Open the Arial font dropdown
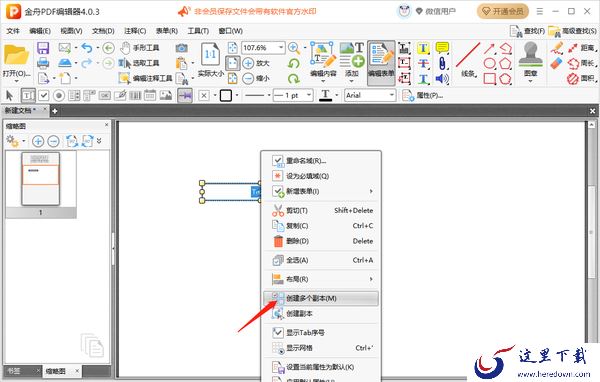600x382 pixels. coord(391,95)
